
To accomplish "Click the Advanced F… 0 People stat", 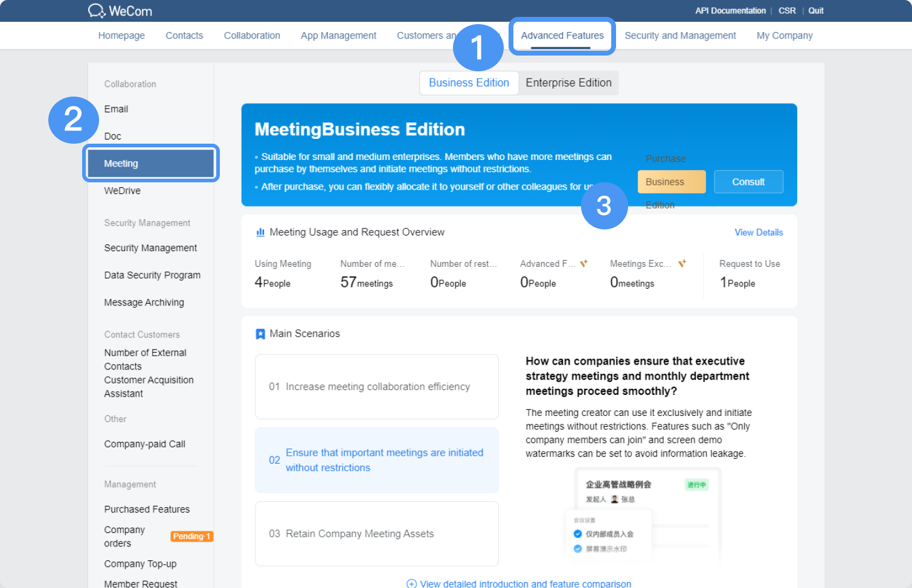I will (x=554, y=274).
